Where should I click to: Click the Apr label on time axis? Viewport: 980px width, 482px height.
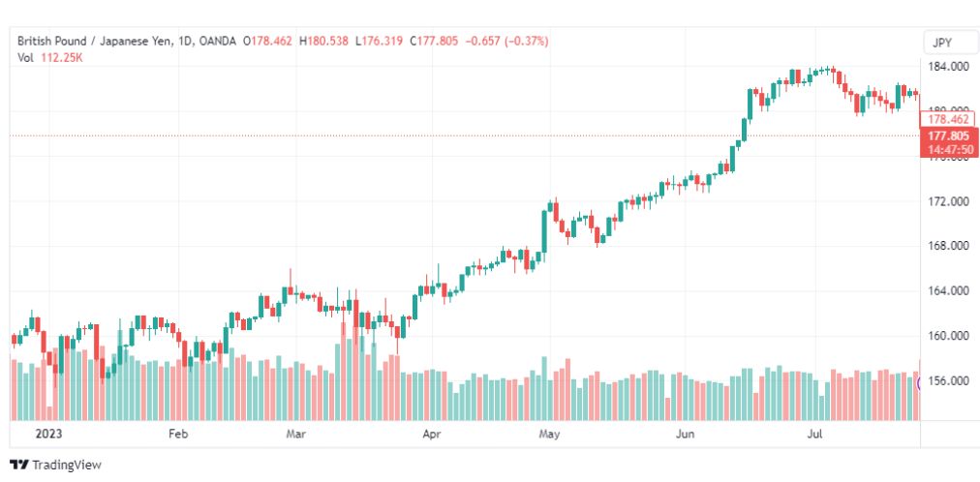[432, 434]
